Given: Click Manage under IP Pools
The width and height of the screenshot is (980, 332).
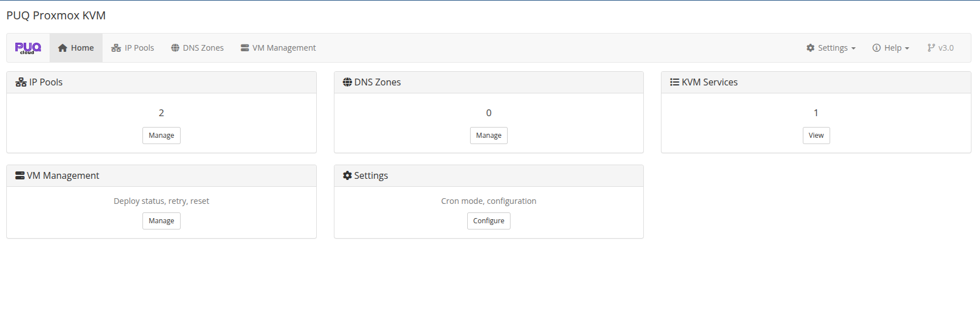Looking at the screenshot, I should click(x=161, y=135).
